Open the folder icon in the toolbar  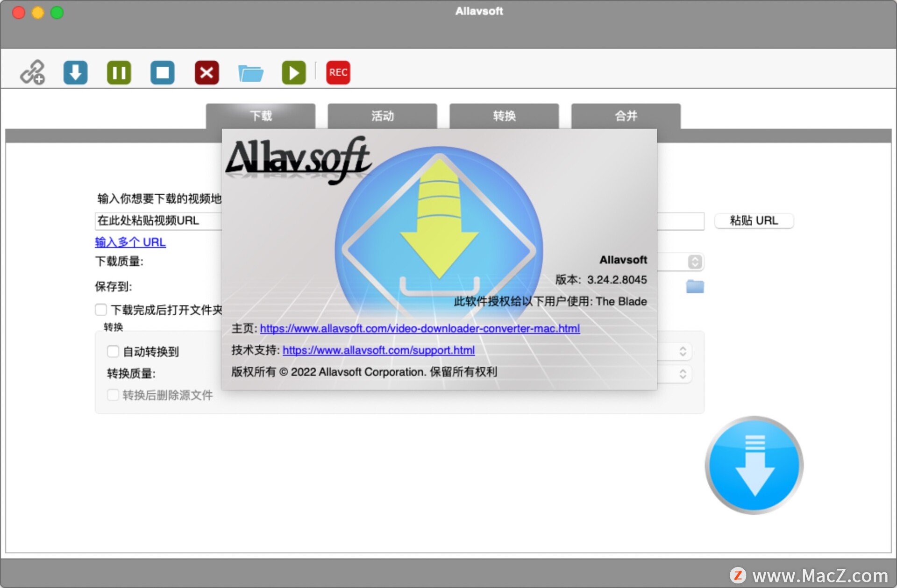251,73
